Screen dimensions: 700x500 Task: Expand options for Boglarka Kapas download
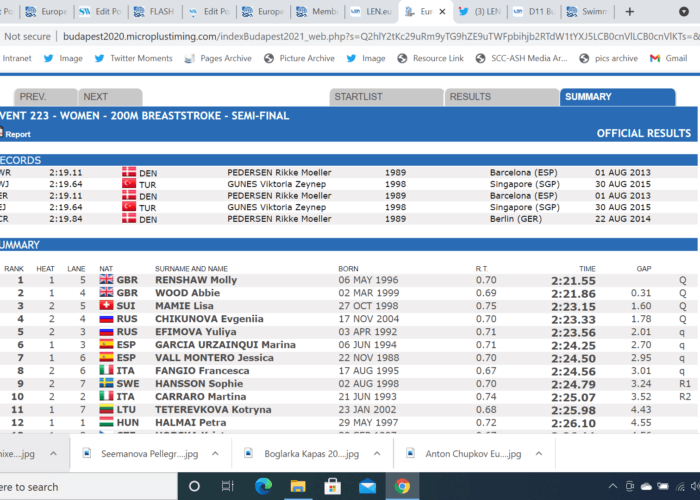click(376, 454)
